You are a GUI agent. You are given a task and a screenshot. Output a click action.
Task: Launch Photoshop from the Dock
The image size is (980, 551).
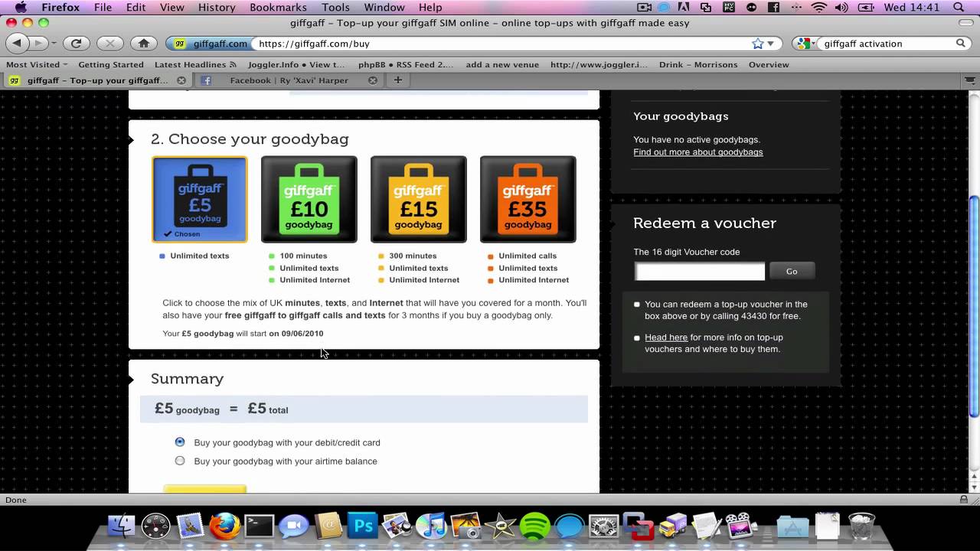click(362, 527)
